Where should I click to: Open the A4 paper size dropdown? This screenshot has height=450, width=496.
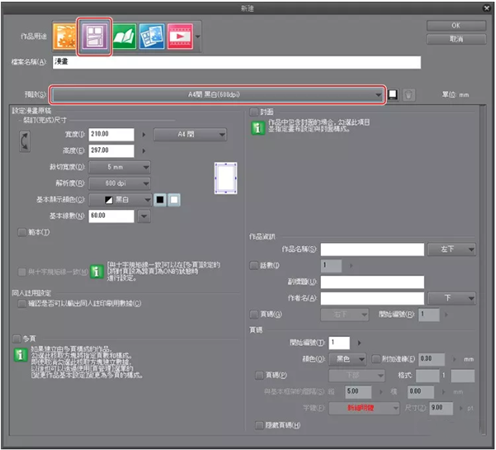pos(190,134)
